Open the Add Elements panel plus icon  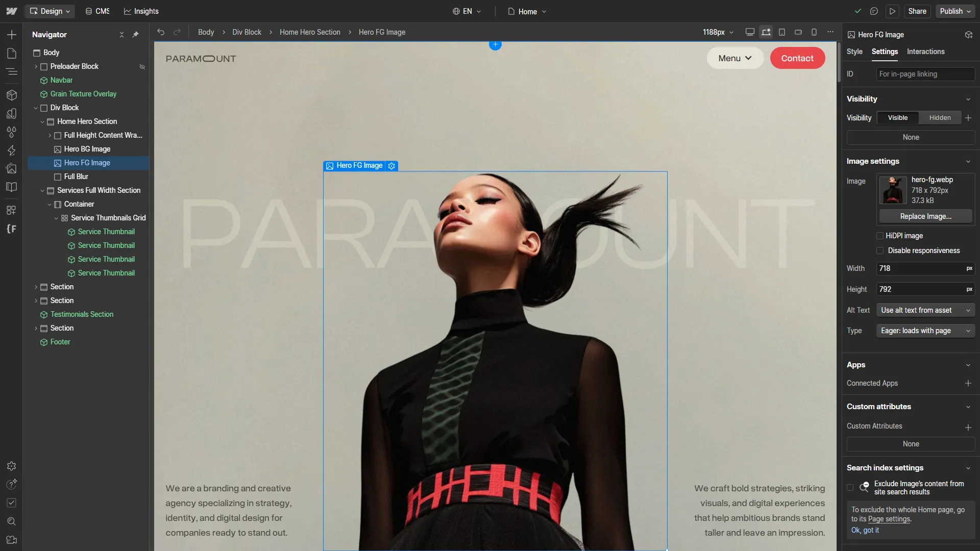click(x=11, y=35)
